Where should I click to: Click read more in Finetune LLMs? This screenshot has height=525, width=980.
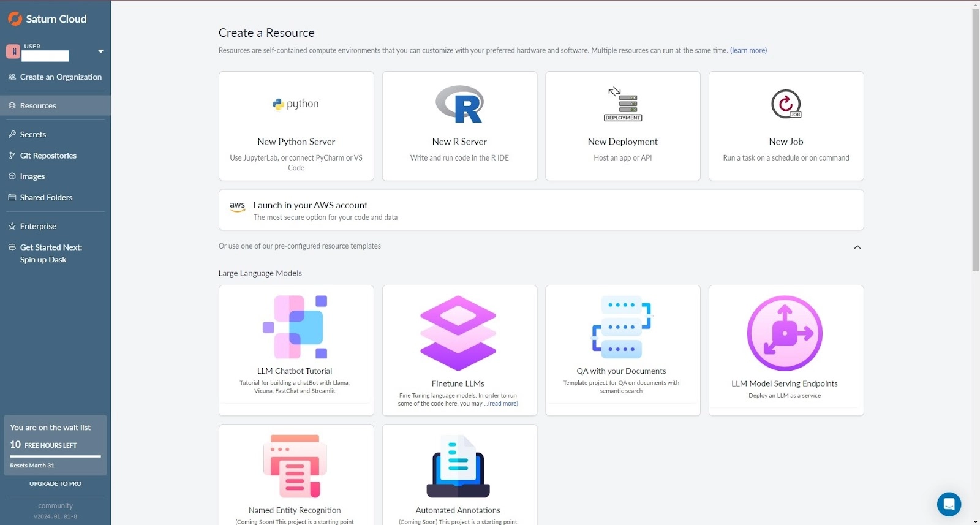tap(503, 404)
